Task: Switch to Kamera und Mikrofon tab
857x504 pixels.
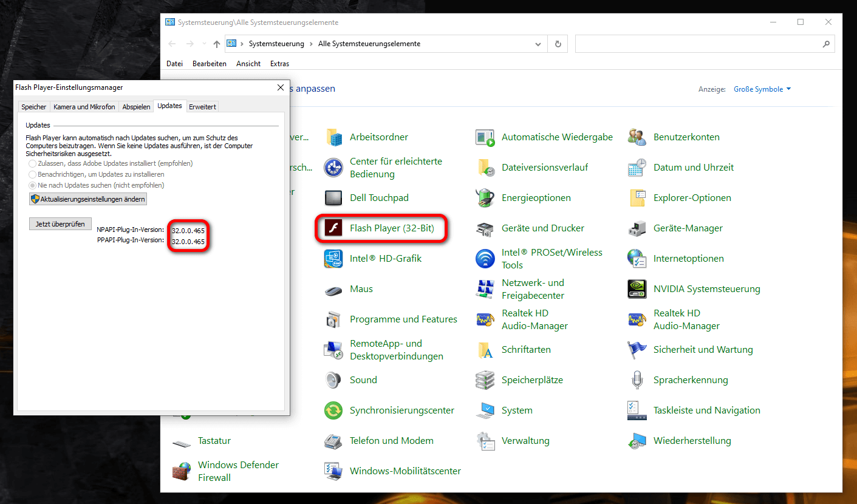Action: (84, 107)
